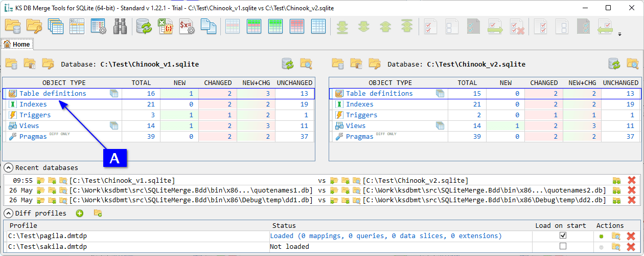
Task: Add new diff profile with green plus
Action: 80,213
